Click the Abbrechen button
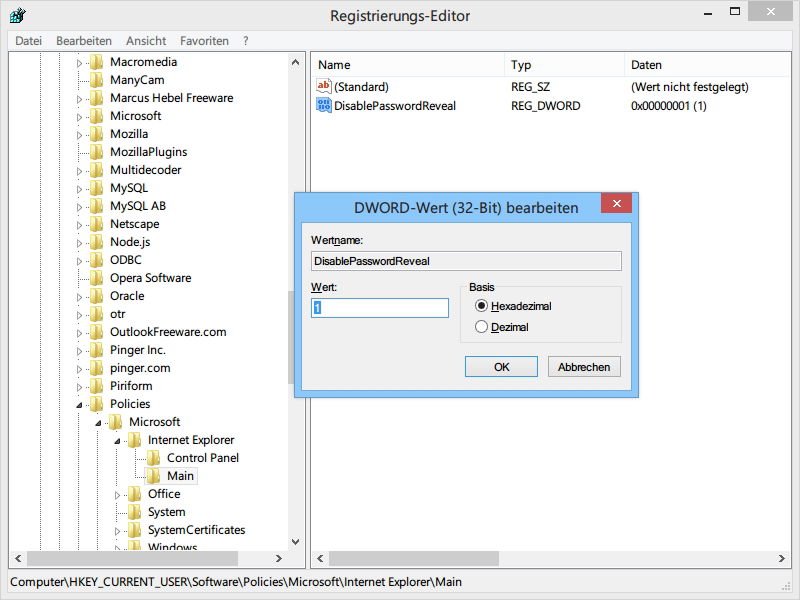The height and width of the screenshot is (600, 800). (584, 367)
